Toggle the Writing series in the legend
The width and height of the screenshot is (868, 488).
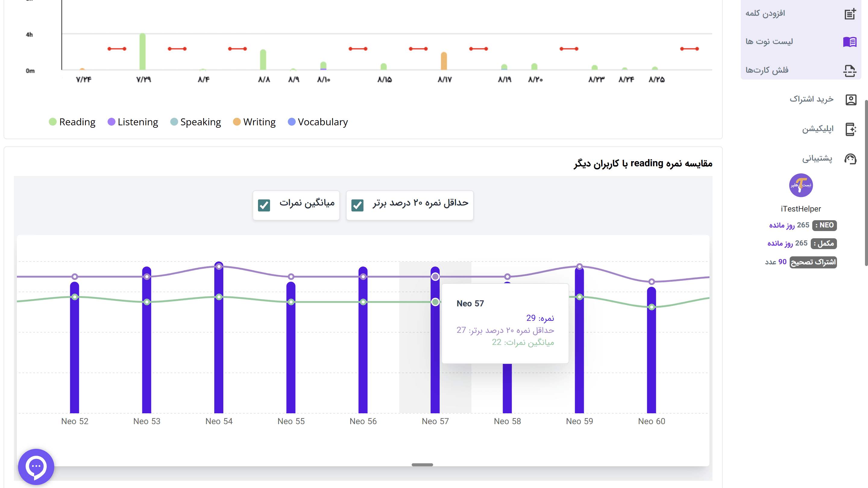pyautogui.click(x=254, y=122)
